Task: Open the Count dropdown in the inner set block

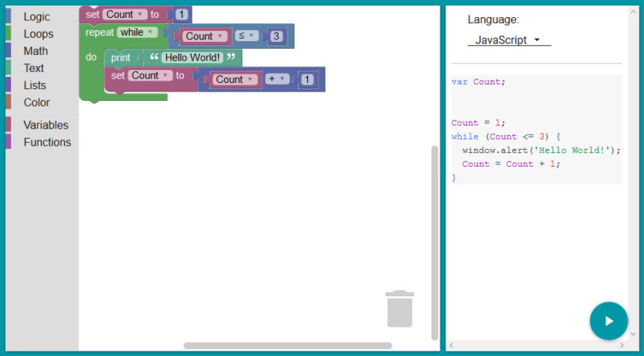Action: tap(150, 75)
